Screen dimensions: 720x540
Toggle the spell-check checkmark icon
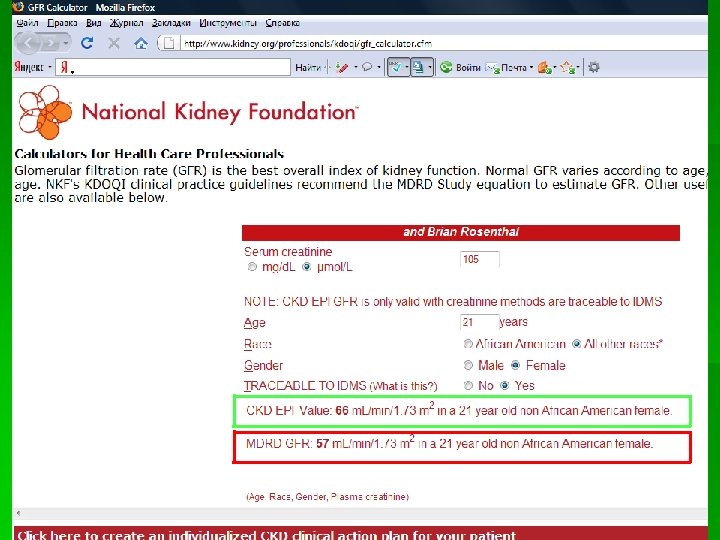[395, 68]
